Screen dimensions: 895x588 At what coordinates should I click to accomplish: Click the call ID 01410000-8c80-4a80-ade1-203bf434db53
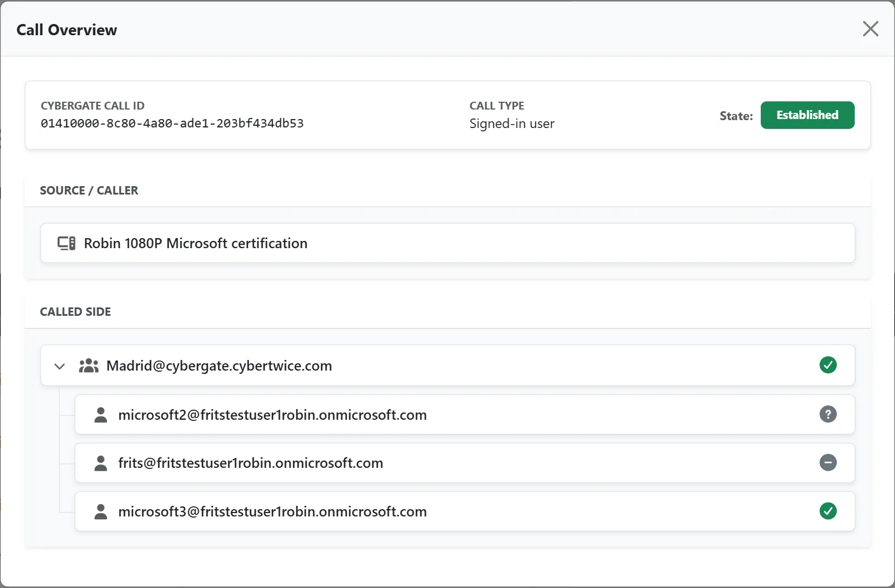pos(172,124)
